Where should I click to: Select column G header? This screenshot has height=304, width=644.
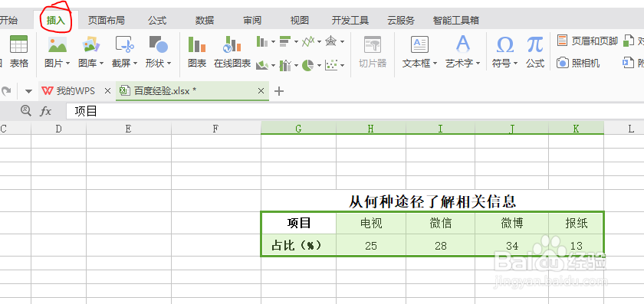point(298,129)
